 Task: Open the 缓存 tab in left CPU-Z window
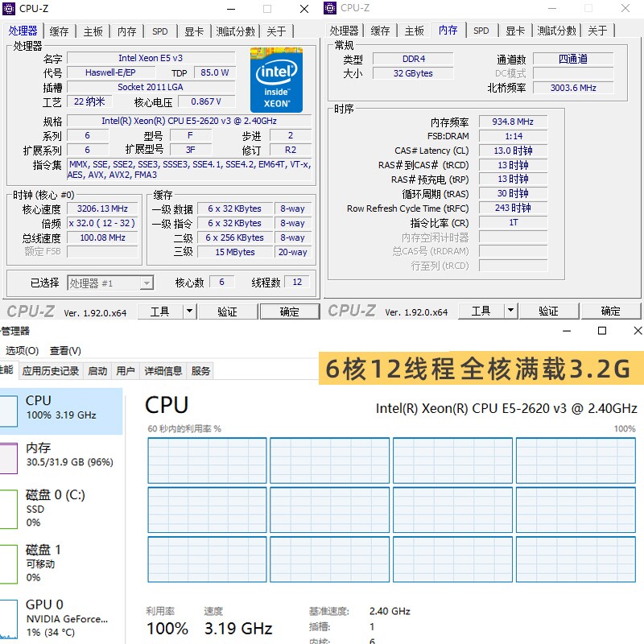(59, 31)
